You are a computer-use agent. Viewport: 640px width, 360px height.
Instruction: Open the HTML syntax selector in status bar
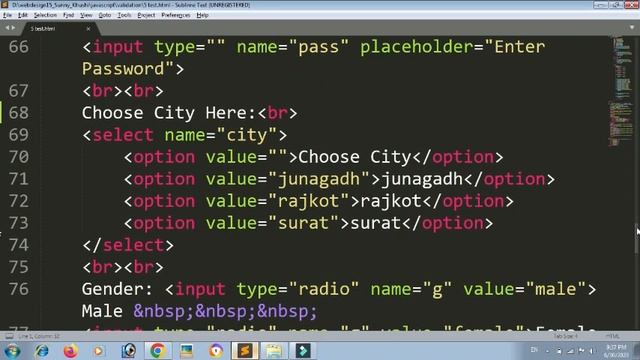(x=612, y=336)
